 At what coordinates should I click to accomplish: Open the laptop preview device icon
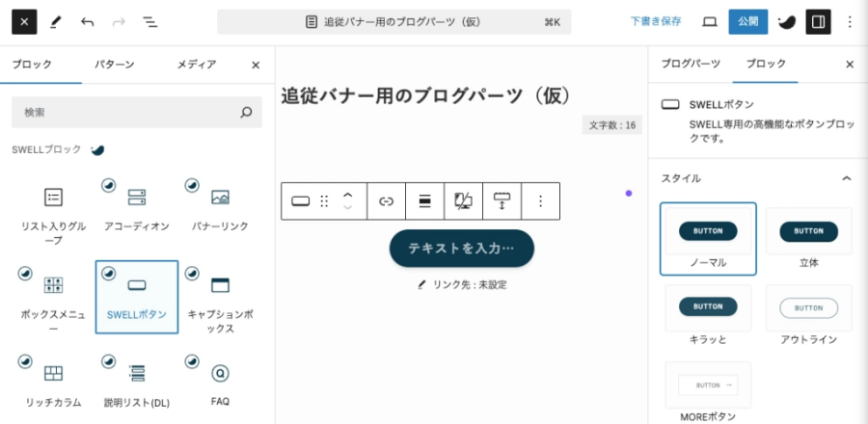coord(710,22)
